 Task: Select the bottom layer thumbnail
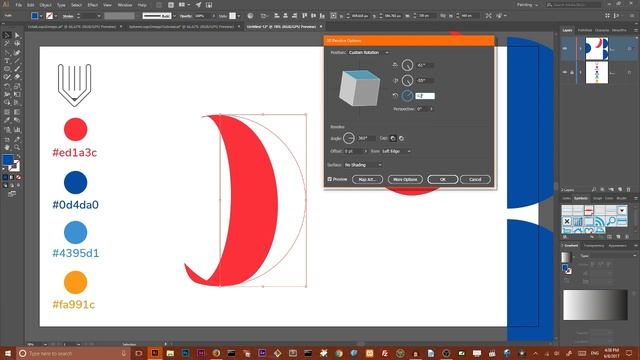pyautogui.click(x=597, y=72)
